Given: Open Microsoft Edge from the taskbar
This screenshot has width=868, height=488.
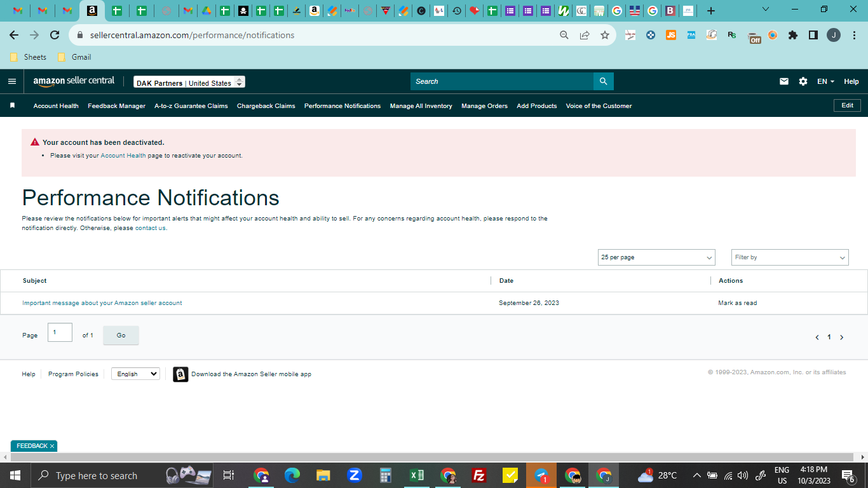Looking at the screenshot, I should point(292,475).
